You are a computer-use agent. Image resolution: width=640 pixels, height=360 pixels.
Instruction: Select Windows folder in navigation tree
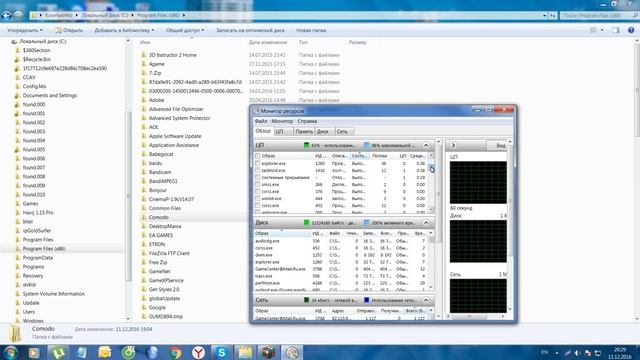33,321
